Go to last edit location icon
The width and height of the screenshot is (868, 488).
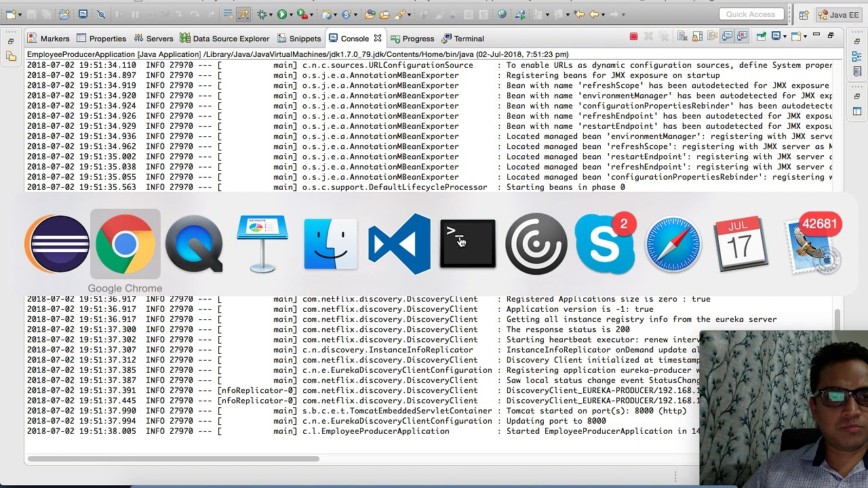pos(578,14)
